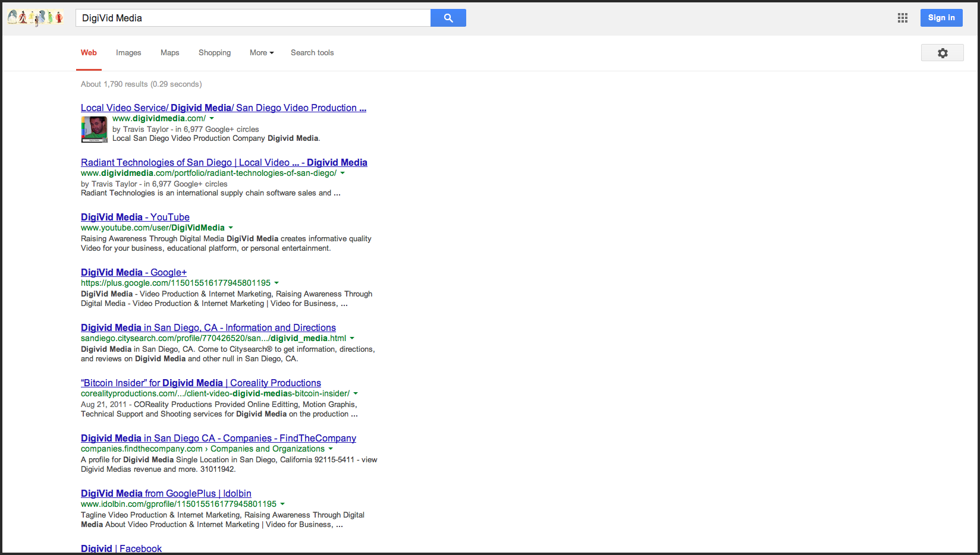Switch to the Shopping tab

(215, 53)
